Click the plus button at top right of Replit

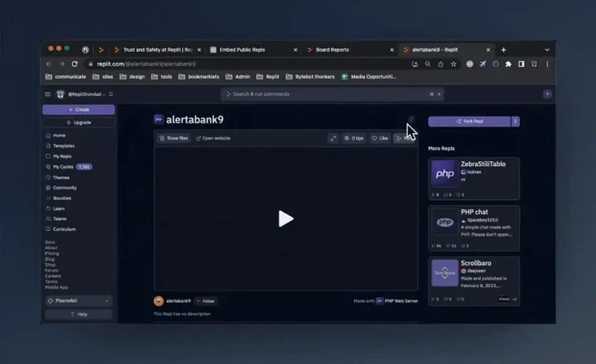tap(547, 93)
